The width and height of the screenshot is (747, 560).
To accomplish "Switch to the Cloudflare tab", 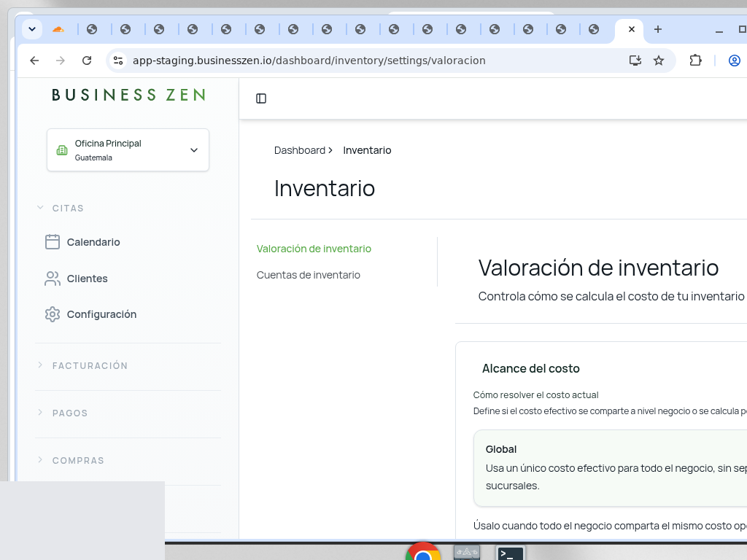I will [x=58, y=29].
